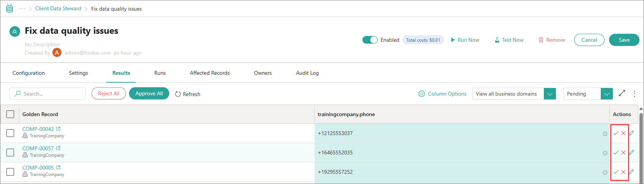The height and width of the screenshot is (184, 644).
Task: Approve the COMP-00042 row with green checkmark
Action: pos(616,133)
